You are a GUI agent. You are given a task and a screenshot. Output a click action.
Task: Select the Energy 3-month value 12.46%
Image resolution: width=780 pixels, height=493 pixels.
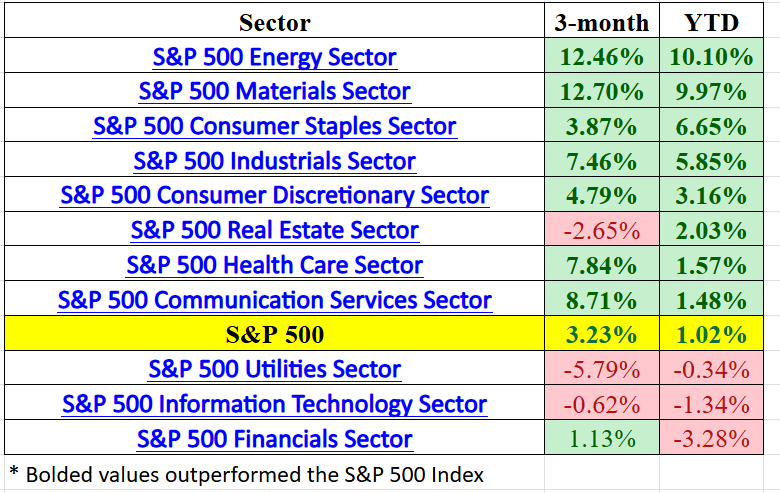click(x=602, y=57)
